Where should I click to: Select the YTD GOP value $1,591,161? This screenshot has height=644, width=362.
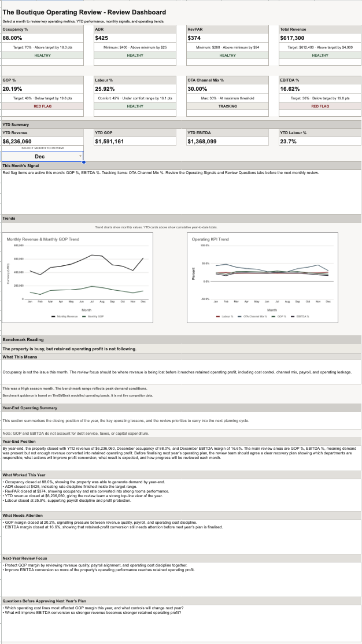pos(135,141)
